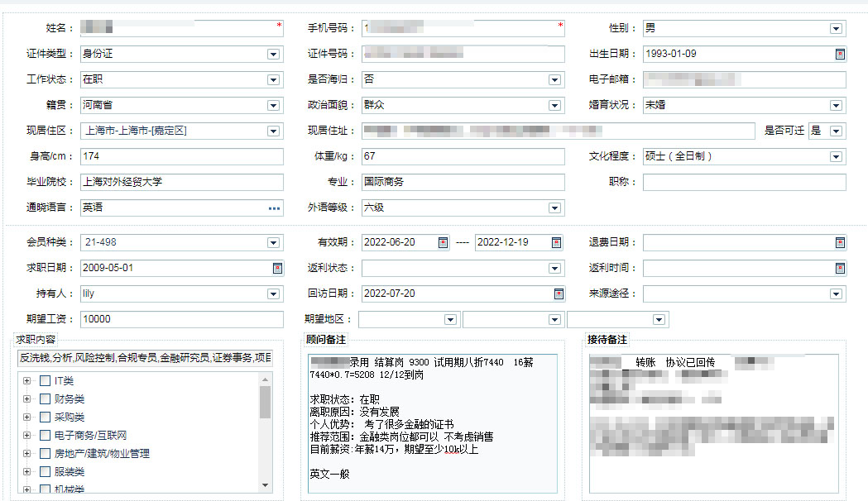Open the 返利状态 dropdown
868x501 pixels.
click(x=554, y=268)
